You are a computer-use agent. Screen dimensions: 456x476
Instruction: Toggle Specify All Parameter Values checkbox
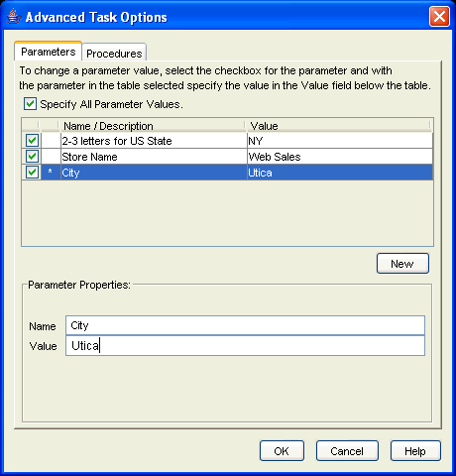coord(30,104)
